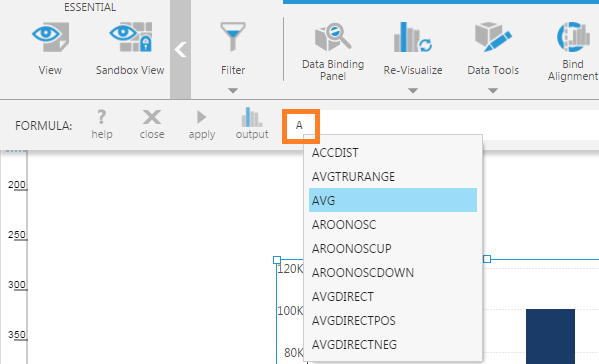Switch to Sandbox View
This screenshot has height=364, width=599.
point(130,37)
